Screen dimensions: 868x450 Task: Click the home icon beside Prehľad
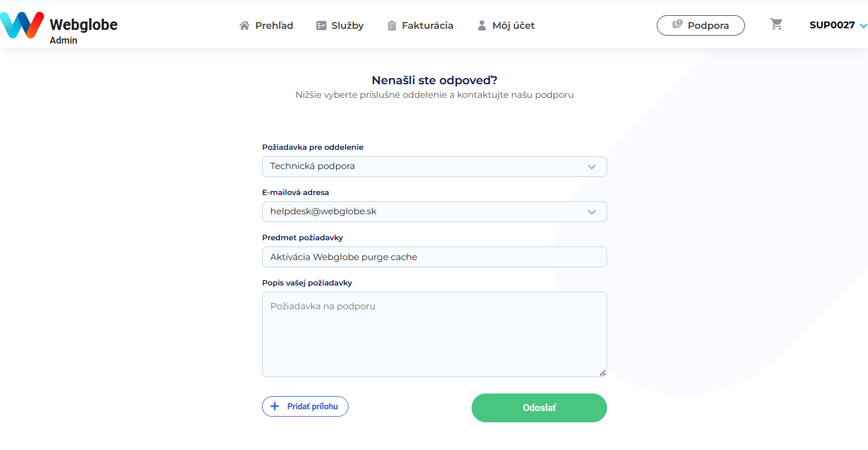point(245,25)
